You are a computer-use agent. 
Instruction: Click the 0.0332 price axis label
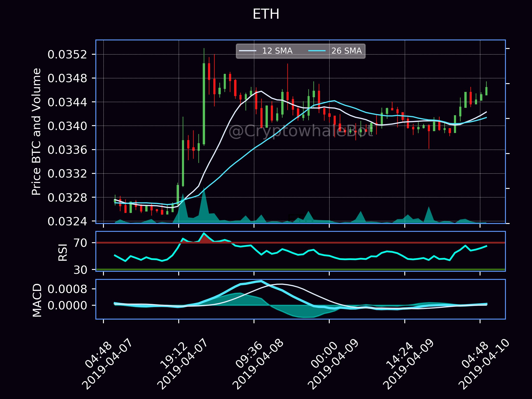click(67, 174)
